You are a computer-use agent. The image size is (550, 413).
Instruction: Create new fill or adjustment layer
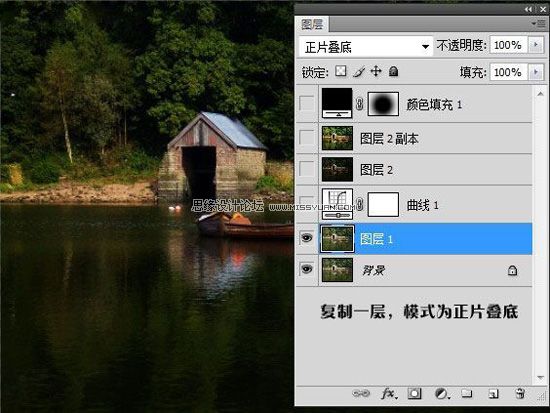[x=442, y=394]
